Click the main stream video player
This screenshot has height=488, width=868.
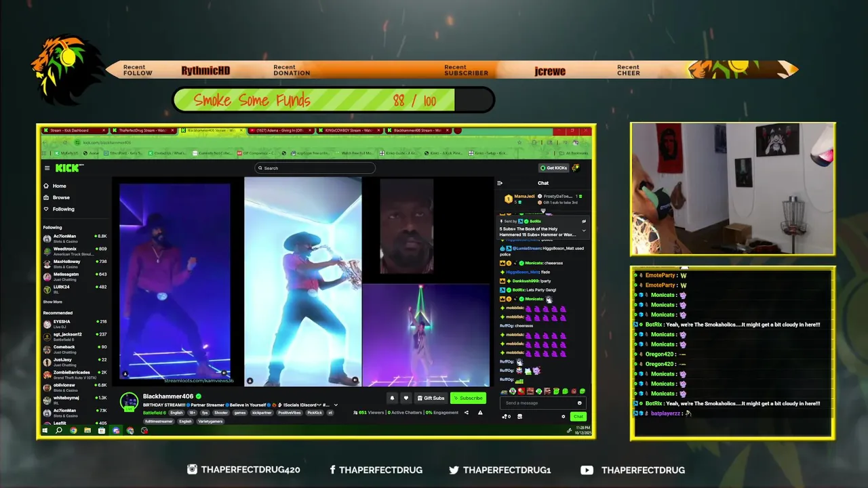tap(303, 282)
